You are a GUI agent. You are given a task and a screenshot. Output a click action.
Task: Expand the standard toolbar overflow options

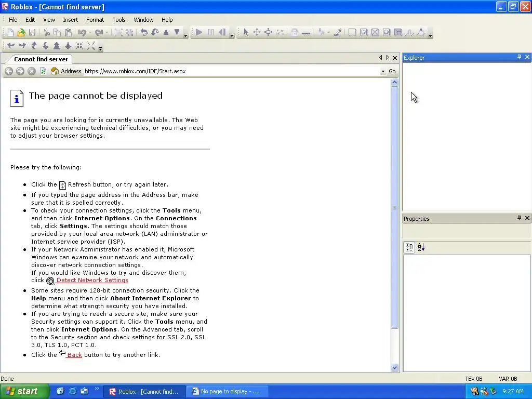pos(185,35)
